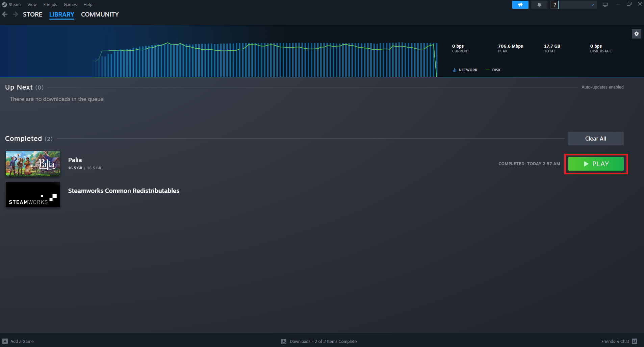Click the Add a Game plus icon
Screen dimensions: 644x347
pos(5,341)
